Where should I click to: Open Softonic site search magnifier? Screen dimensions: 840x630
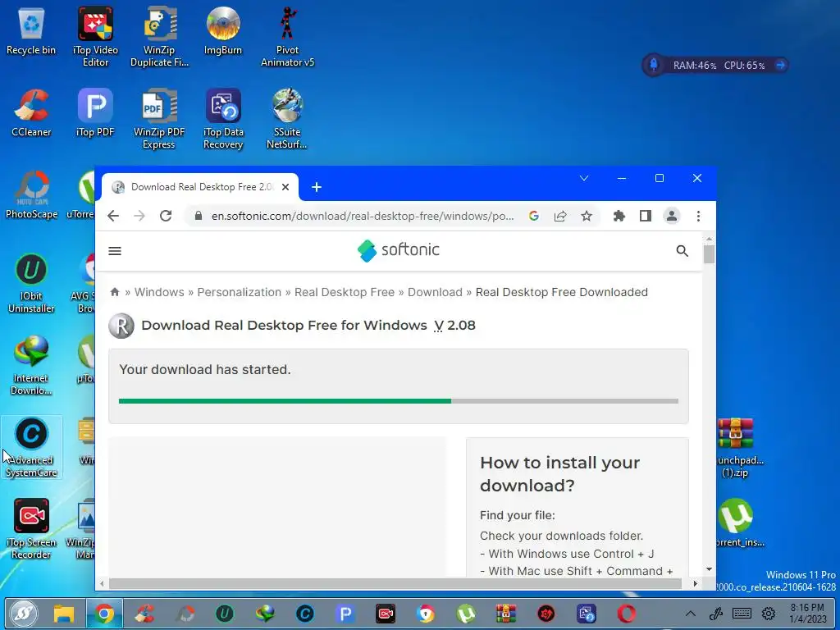(x=682, y=251)
